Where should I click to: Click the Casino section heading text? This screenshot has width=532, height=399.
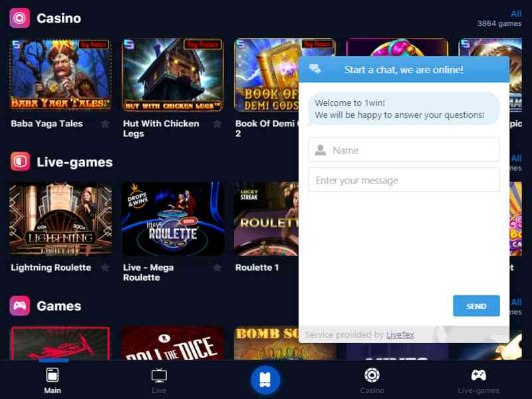(59, 19)
